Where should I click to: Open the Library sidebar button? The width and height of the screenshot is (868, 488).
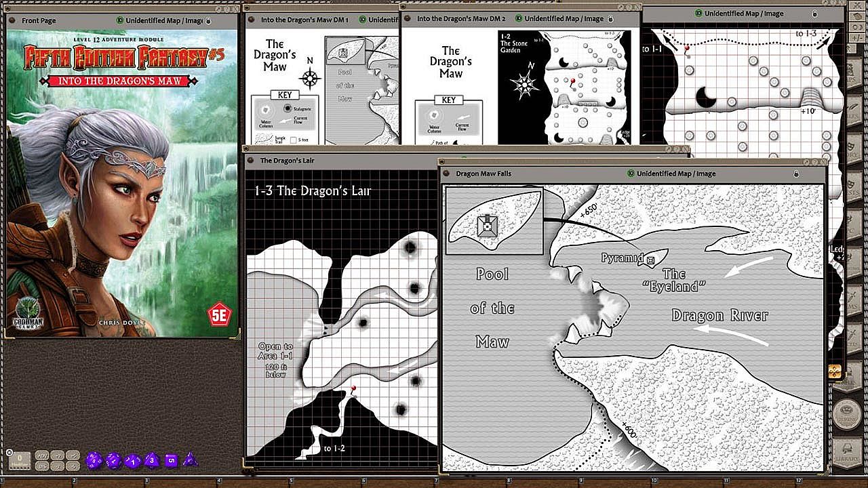click(x=846, y=451)
